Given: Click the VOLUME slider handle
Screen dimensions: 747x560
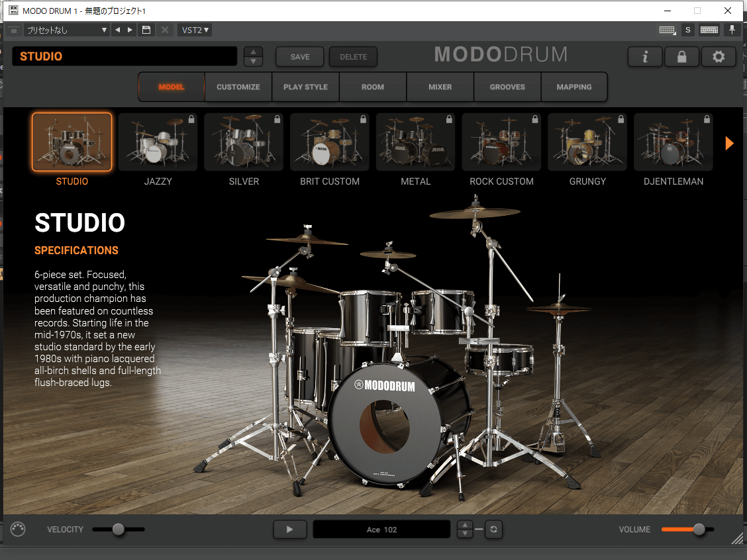Looking at the screenshot, I should click(x=699, y=529).
